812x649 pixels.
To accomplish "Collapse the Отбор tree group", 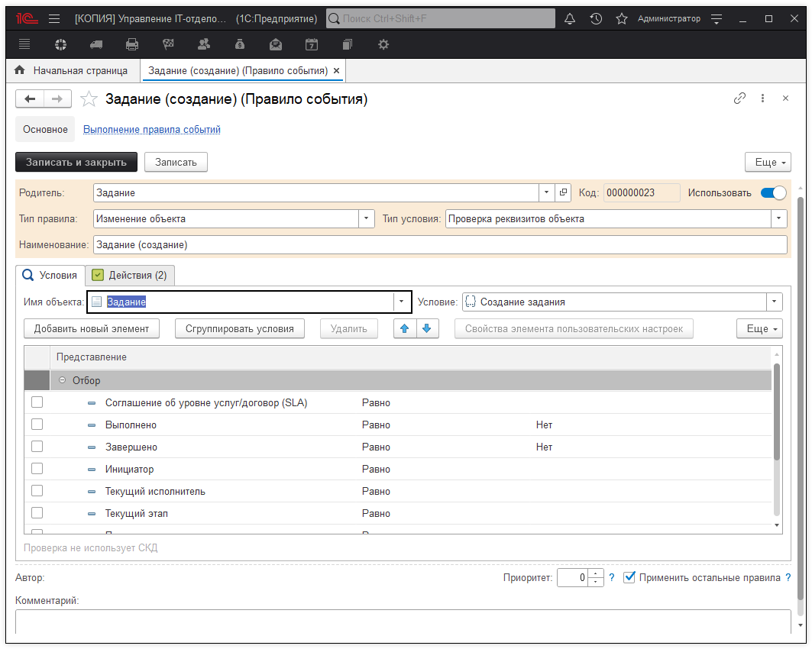I will pyautogui.click(x=62, y=380).
